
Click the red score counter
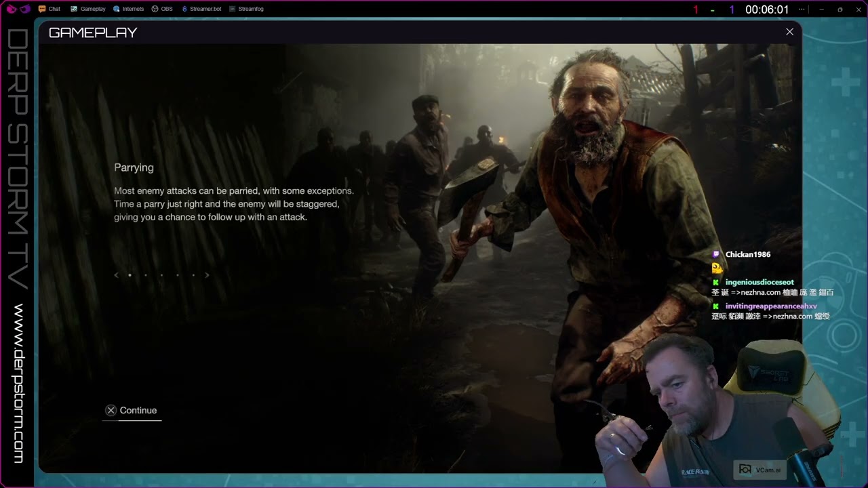click(695, 9)
